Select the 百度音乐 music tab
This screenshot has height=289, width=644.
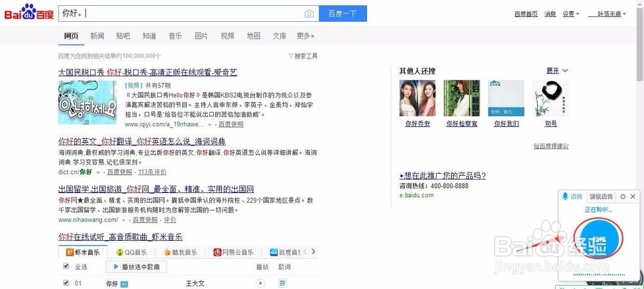click(x=285, y=252)
